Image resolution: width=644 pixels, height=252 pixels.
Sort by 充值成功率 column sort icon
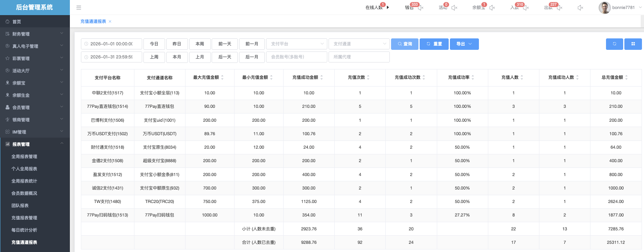pyautogui.click(x=473, y=77)
